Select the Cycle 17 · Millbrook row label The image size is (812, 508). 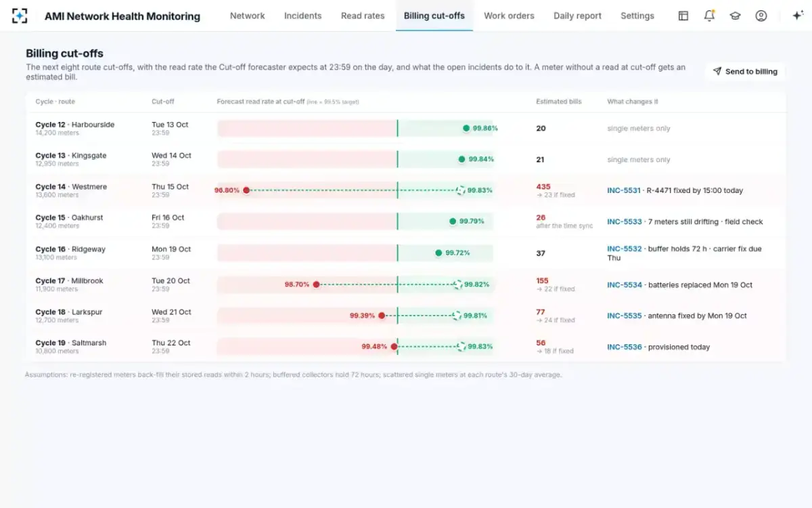click(70, 281)
